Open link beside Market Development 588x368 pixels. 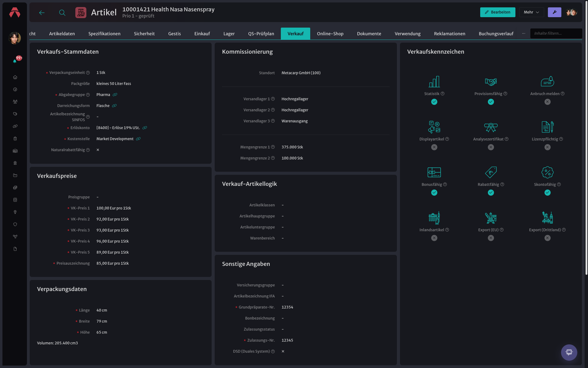pos(138,139)
